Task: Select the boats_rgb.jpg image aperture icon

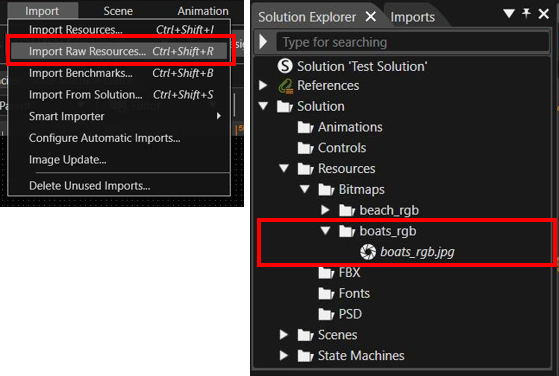Action: pos(368,252)
